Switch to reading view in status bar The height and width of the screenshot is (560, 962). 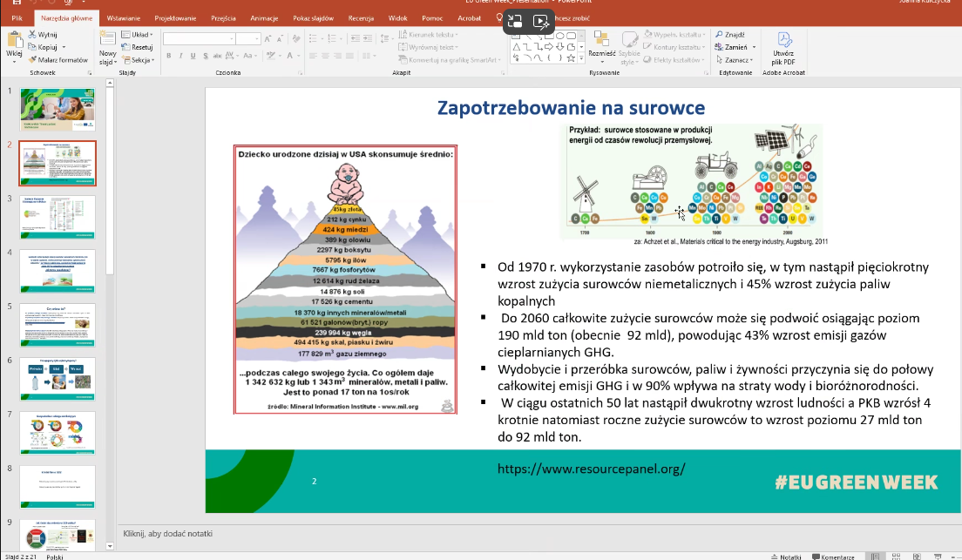point(917,557)
